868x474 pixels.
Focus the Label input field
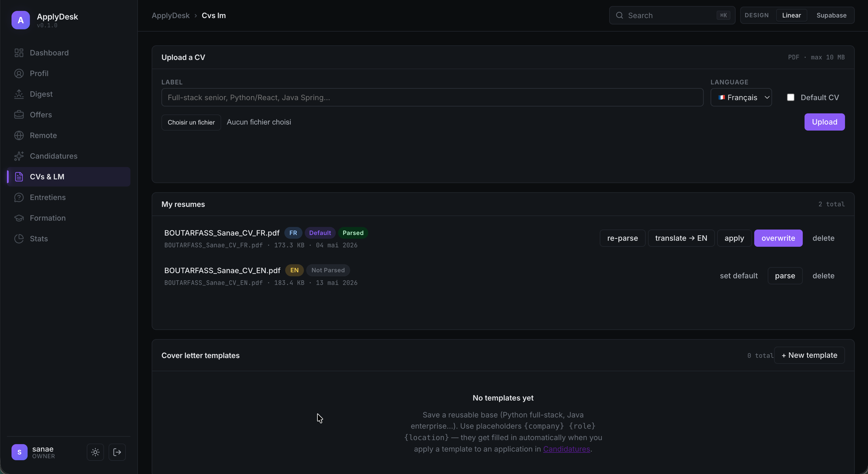point(432,97)
